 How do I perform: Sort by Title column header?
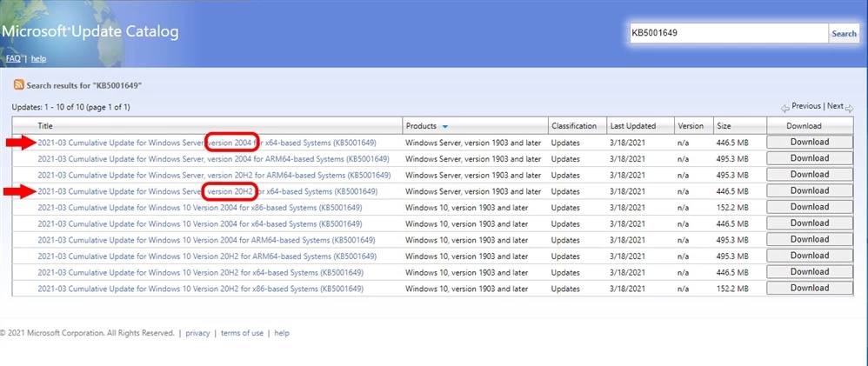click(45, 126)
